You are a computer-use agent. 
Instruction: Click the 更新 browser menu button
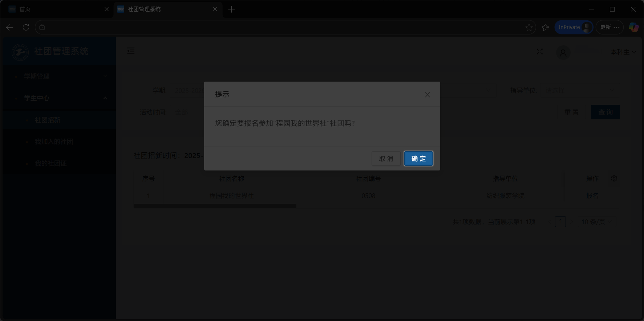click(x=609, y=27)
